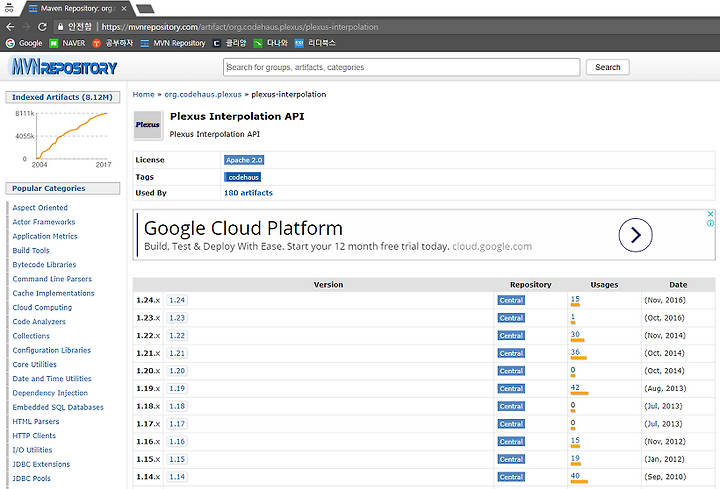Viewport: 720px width, 489px height.
Task: Open org.codehaus.plexus breadcrumb link
Action: pos(203,94)
